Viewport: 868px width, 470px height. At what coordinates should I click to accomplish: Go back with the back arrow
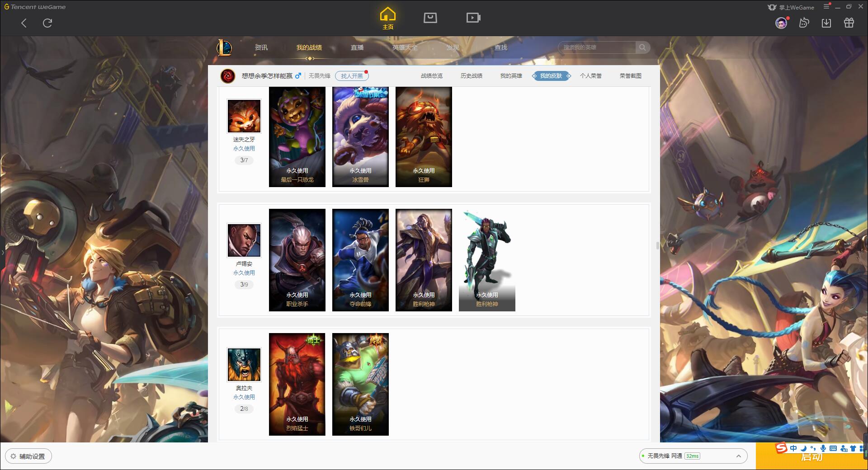(24, 23)
